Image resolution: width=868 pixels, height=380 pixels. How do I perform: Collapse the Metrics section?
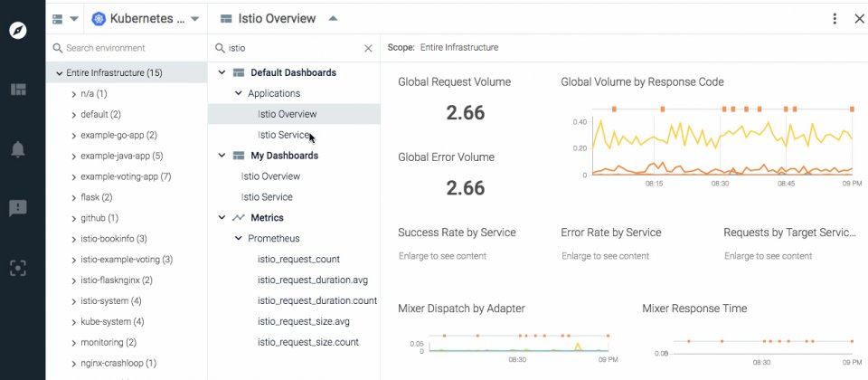(x=222, y=218)
